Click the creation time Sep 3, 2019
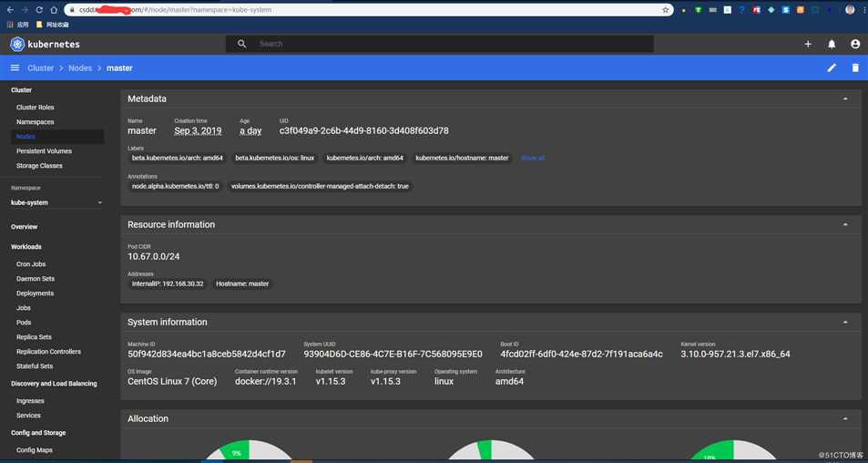The height and width of the screenshot is (463, 868). [198, 131]
